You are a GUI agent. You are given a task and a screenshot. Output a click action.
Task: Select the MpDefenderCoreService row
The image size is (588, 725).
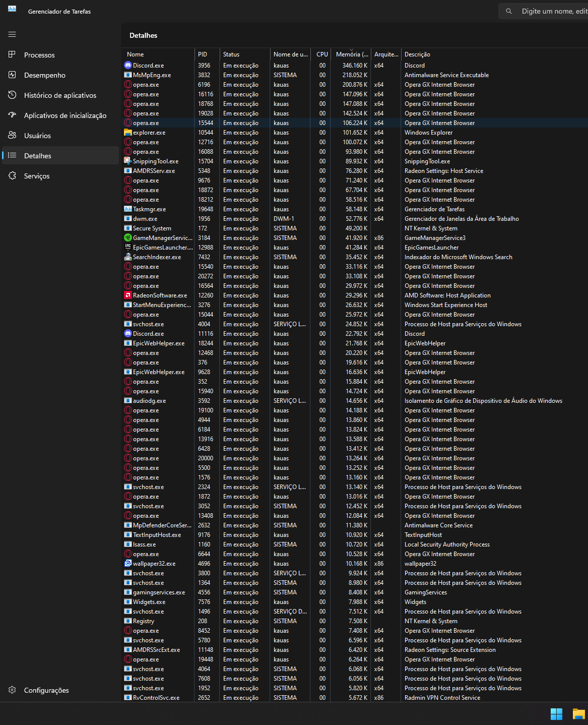pos(355,525)
